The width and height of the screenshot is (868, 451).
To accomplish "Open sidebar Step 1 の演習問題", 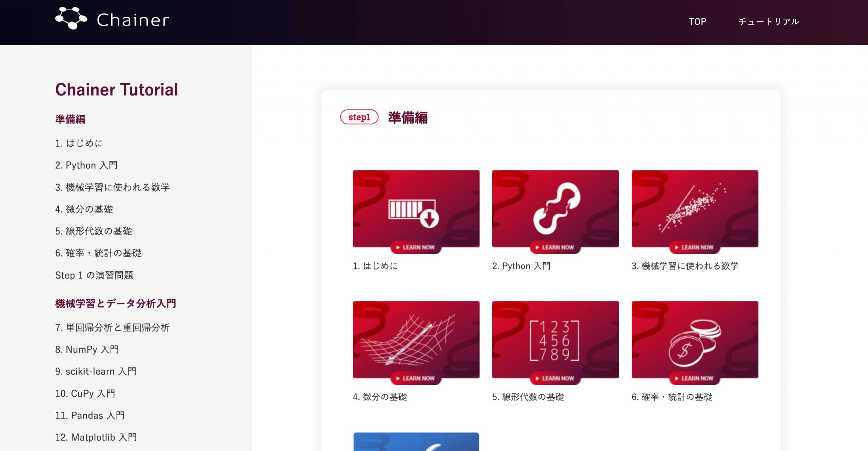I will [x=94, y=275].
